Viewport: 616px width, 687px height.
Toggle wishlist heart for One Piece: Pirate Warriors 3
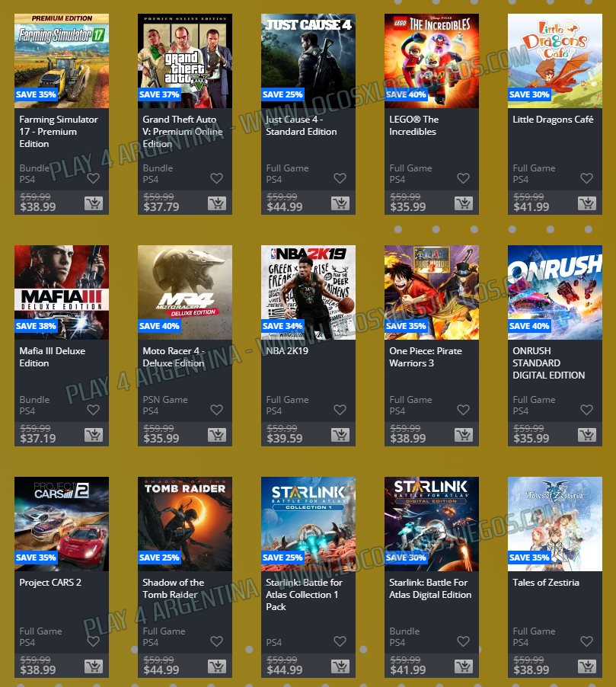click(x=463, y=410)
